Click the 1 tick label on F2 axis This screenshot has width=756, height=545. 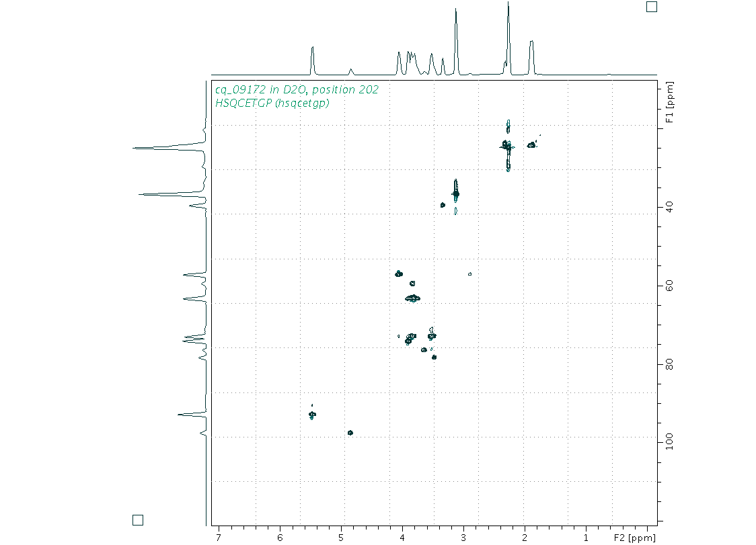pyautogui.click(x=586, y=538)
